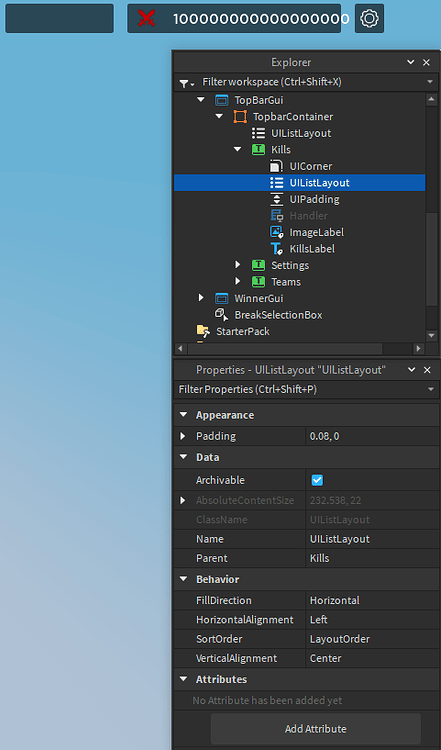Change the VerticalAlignment value Center

coord(325,658)
